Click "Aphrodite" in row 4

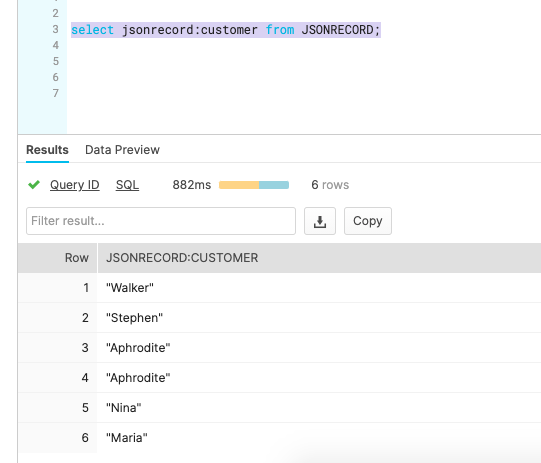(x=138, y=378)
